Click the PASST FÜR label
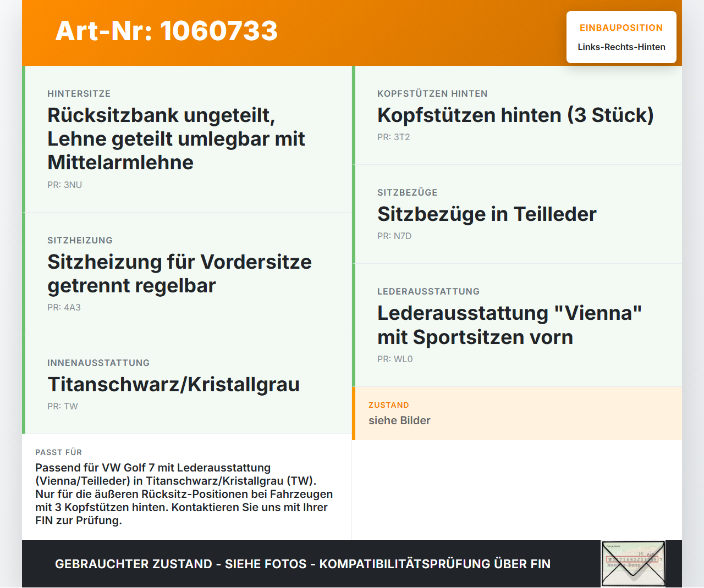Viewport: 704px width, 588px height. click(59, 452)
